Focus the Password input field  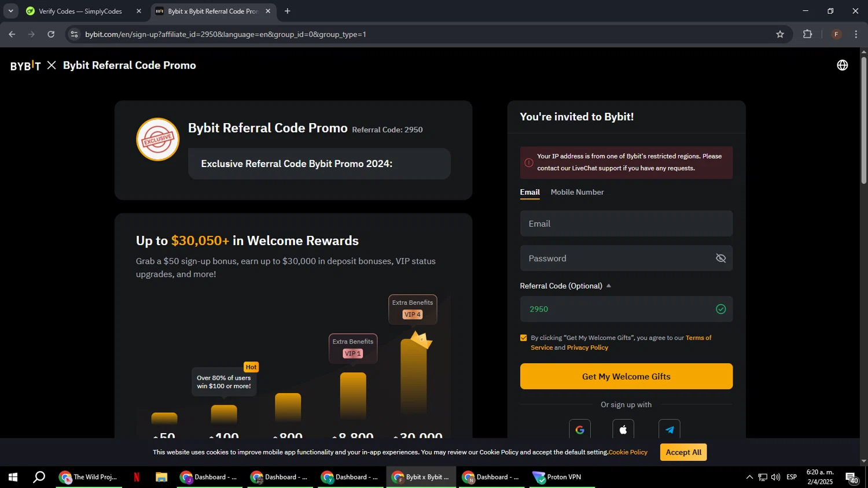[x=626, y=258]
